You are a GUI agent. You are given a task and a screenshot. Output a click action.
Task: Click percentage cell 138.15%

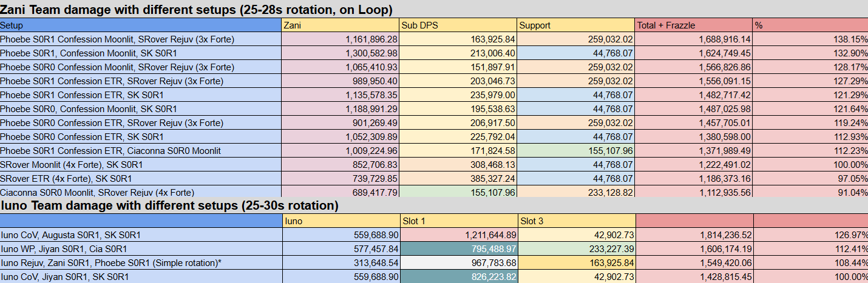(810, 39)
